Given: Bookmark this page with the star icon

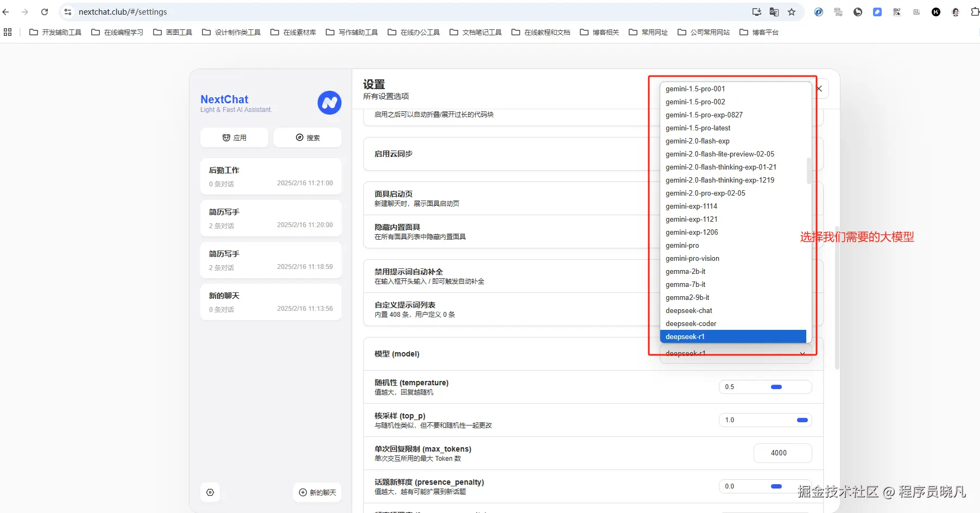Looking at the screenshot, I should point(792,12).
